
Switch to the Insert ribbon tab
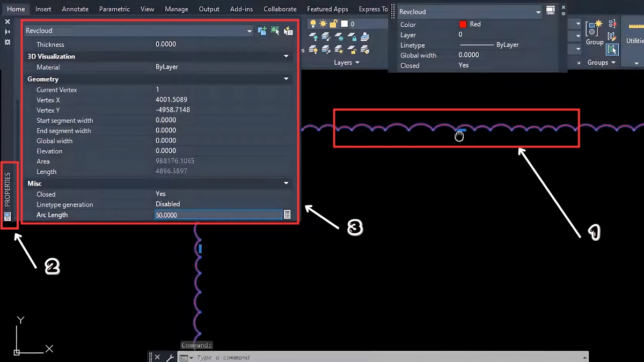point(43,9)
